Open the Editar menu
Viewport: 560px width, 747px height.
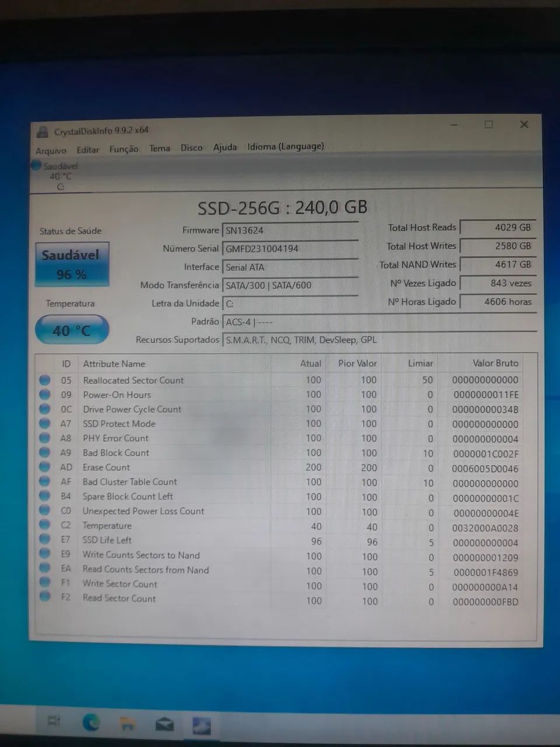[88, 150]
